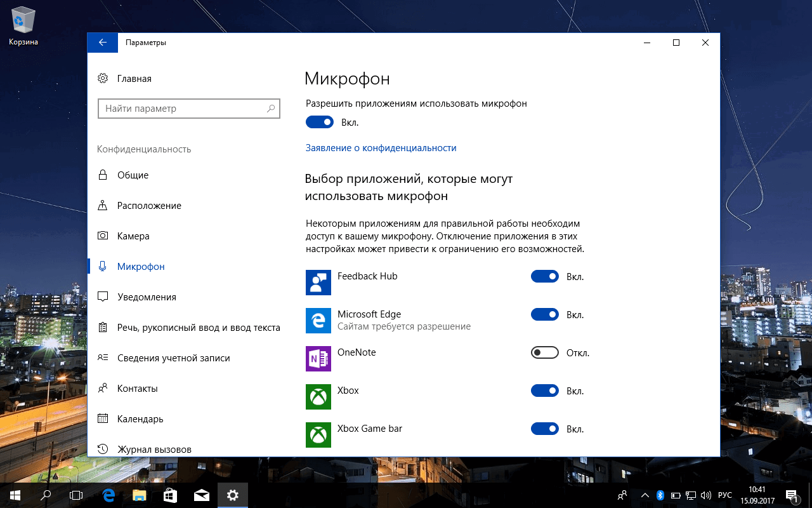Click the battery tray icon
The height and width of the screenshot is (508, 812).
[676, 495]
